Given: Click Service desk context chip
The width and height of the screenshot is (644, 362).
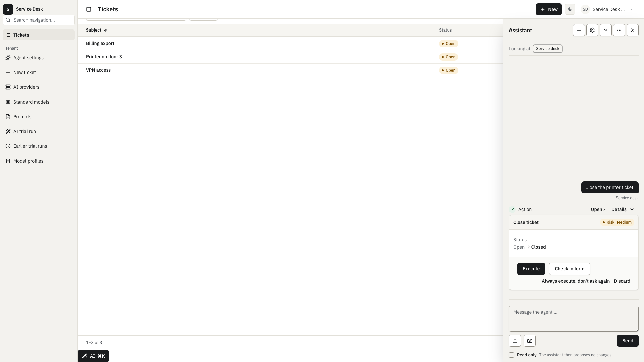Looking at the screenshot, I should click(548, 49).
